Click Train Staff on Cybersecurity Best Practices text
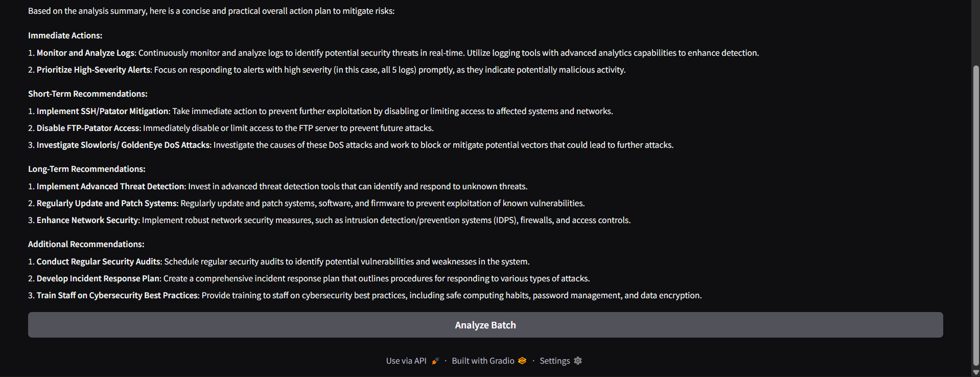Viewport: 980px width, 377px height. coord(117,295)
